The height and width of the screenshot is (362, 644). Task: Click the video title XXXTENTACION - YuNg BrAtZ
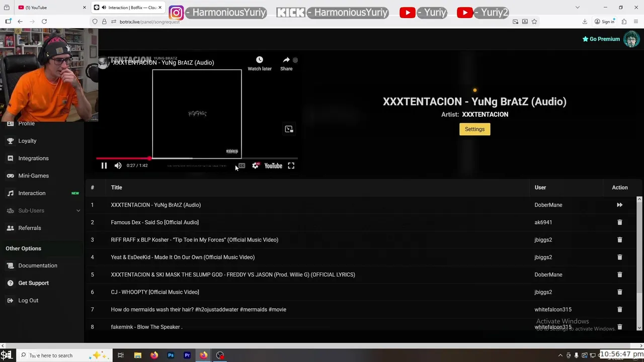[164, 62]
